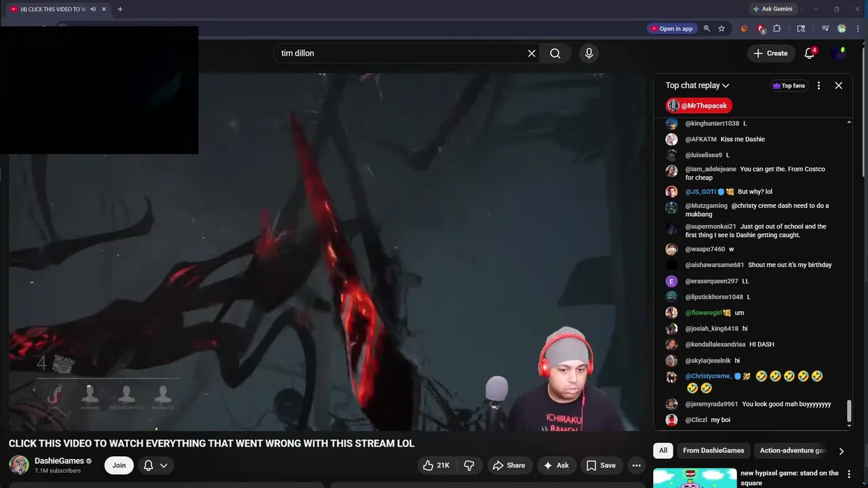This screenshot has width=868, height=488.
Task: Open 'new hypixel game: stand on the square' title
Action: pos(789,478)
